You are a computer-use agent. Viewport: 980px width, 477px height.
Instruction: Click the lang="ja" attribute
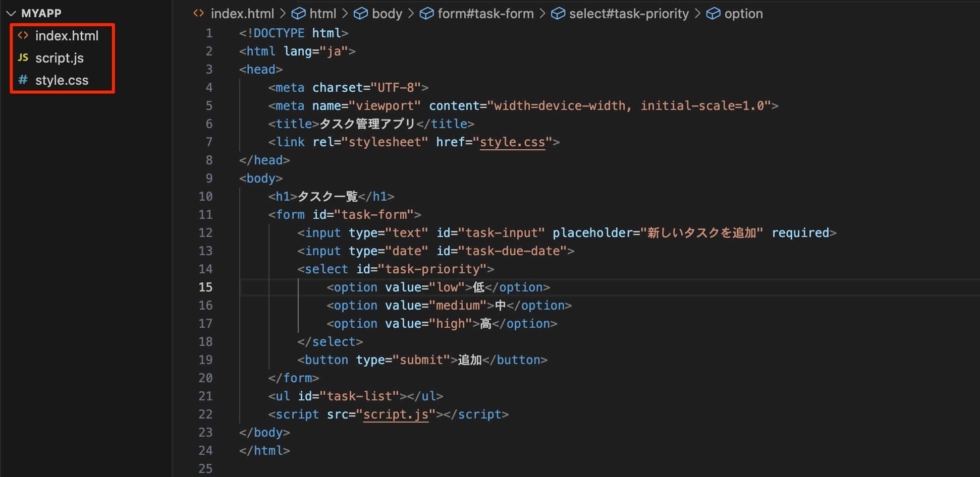(x=316, y=51)
